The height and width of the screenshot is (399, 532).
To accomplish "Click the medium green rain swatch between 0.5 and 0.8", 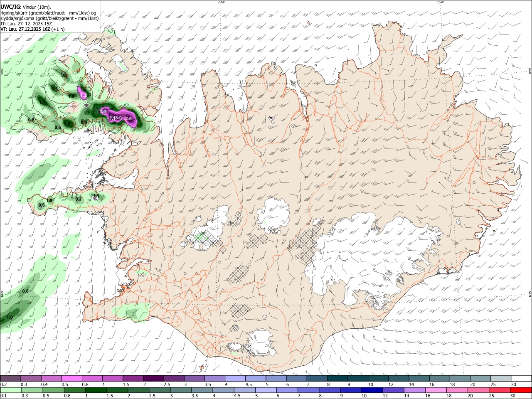I will coord(53,390).
